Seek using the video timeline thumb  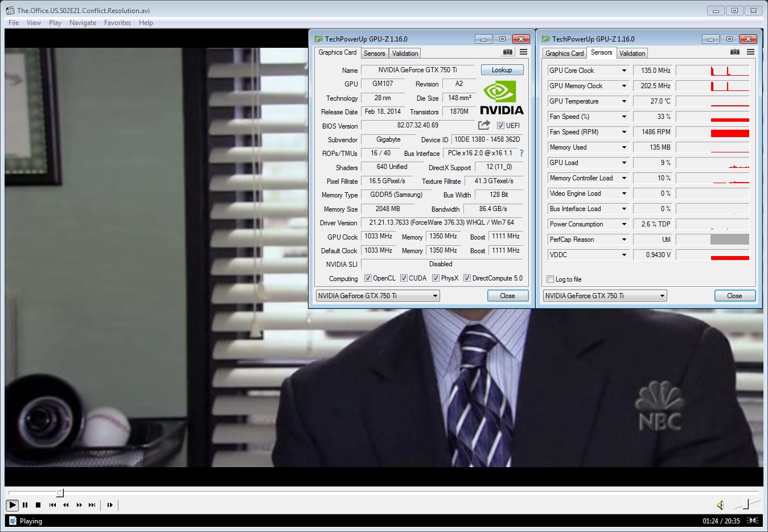pos(60,493)
